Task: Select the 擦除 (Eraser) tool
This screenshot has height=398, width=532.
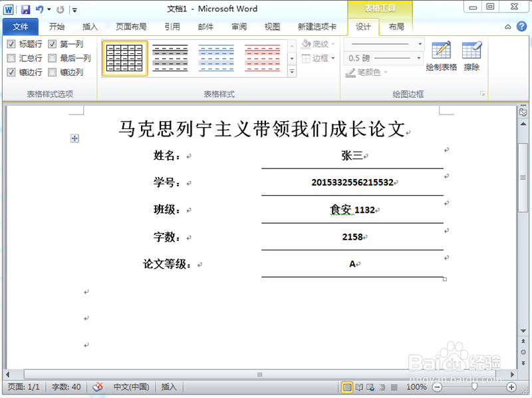Action: click(x=471, y=57)
